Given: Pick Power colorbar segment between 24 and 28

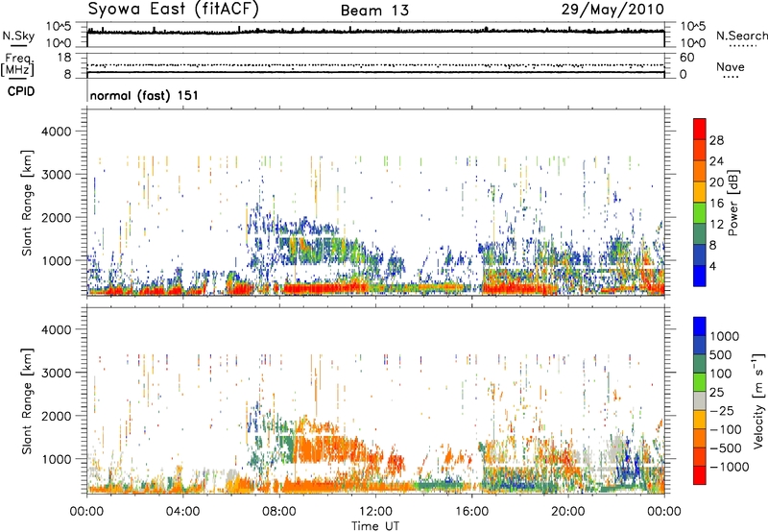Looking at the screenshot, I should click(x=700, y=150).
